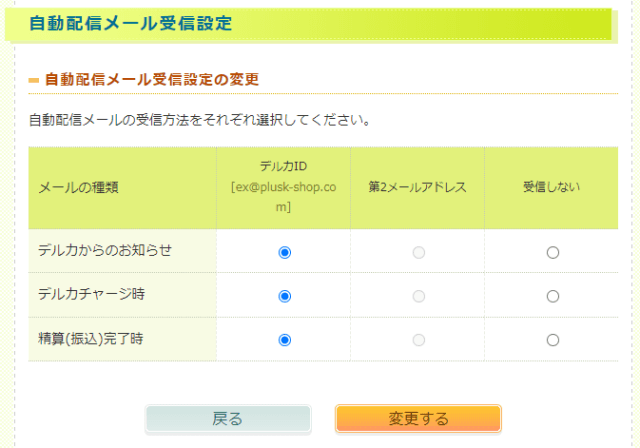This screenshot has height=448, width=640.
Task: Click the 自動配信メール受信設定 page title
Action: click(x=131, y=23)
